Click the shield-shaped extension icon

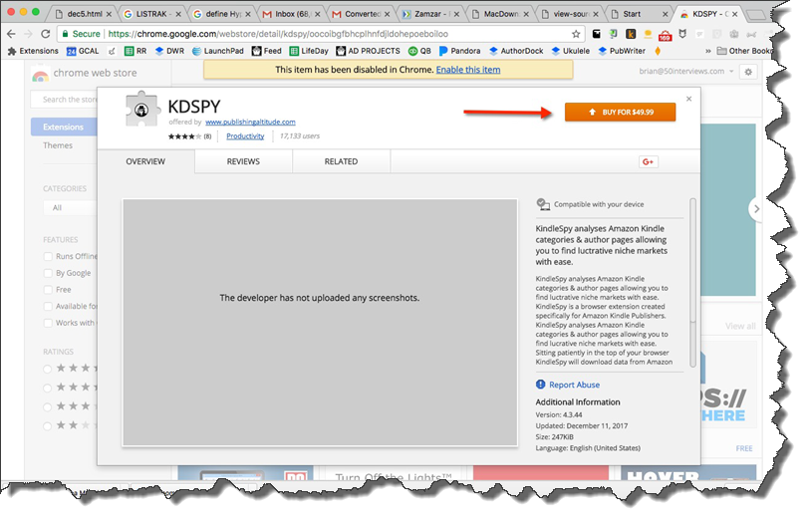[682, 34]
